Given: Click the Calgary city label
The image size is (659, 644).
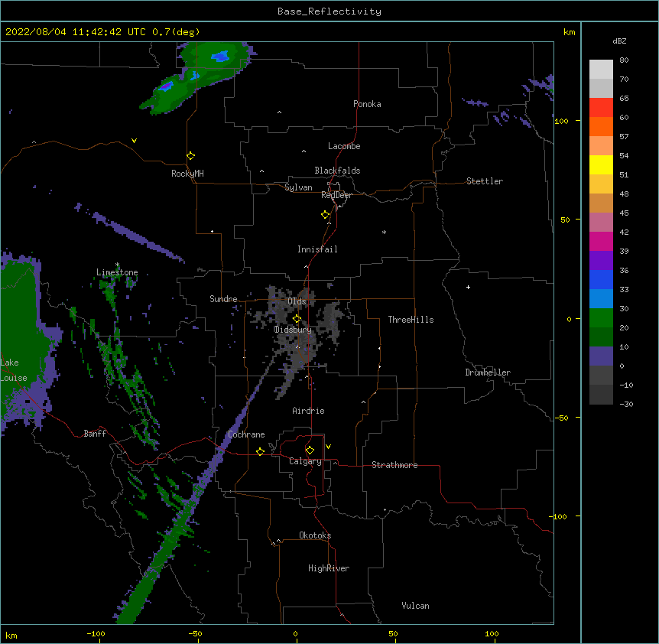Looking at the screenshot, I should point(305,461).
